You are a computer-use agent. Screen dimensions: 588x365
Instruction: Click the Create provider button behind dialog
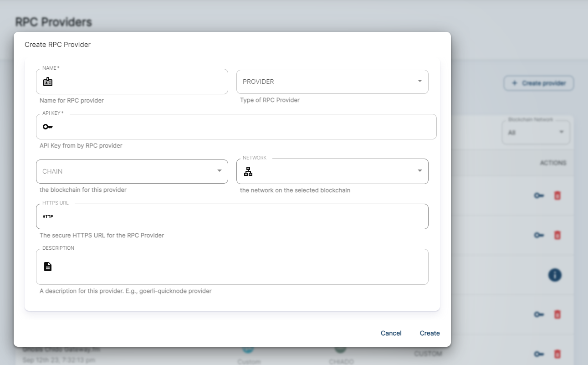tap(538, 83)
